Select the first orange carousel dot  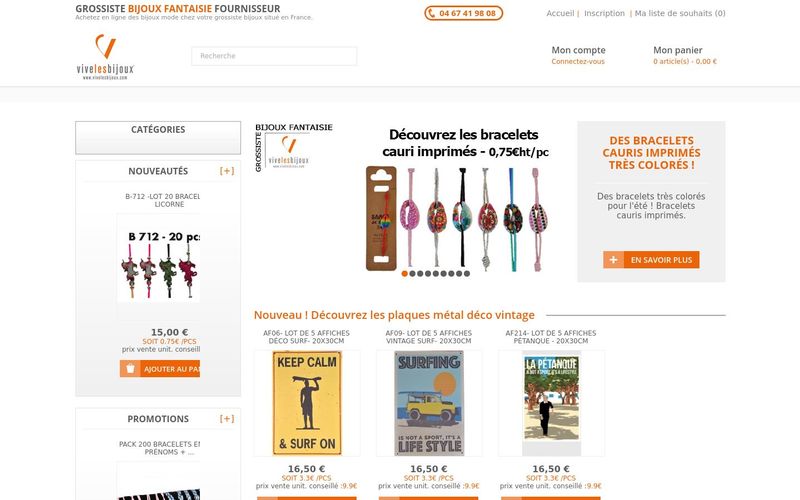405,273
